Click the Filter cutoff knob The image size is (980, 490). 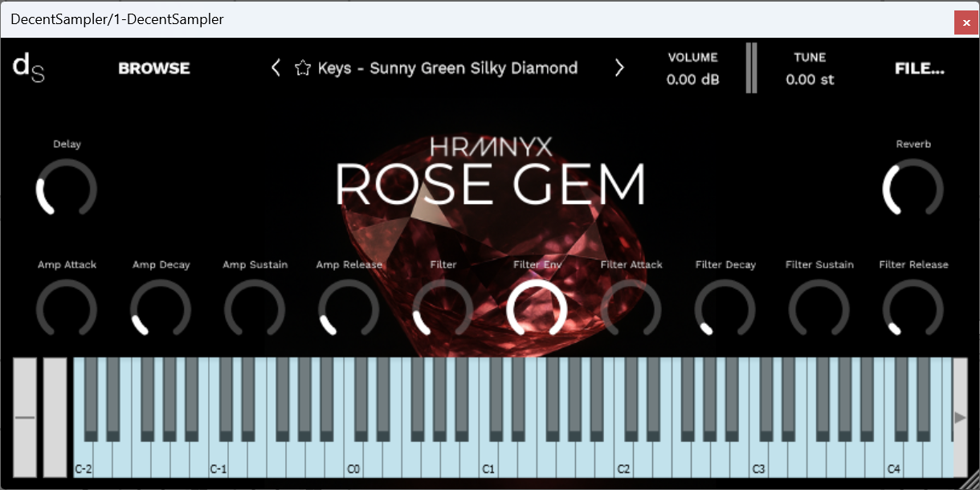pyautogui.click(x=443, y=310)
